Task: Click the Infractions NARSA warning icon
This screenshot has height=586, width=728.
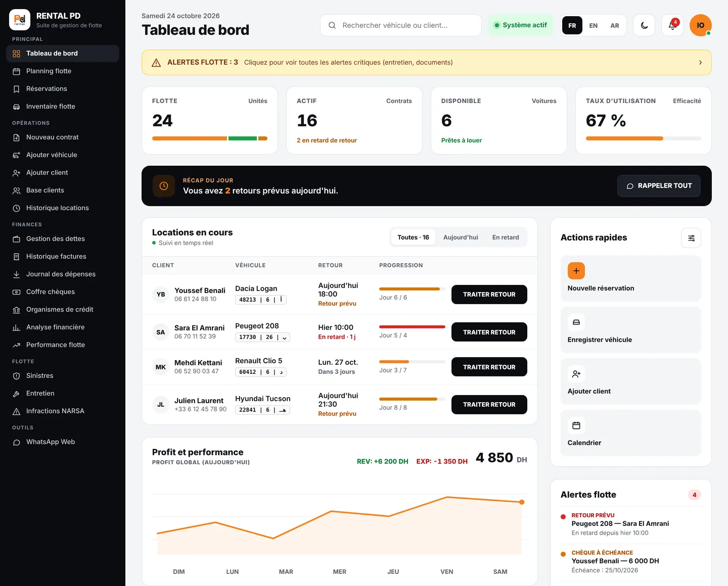Action: [x=16, y=411]
